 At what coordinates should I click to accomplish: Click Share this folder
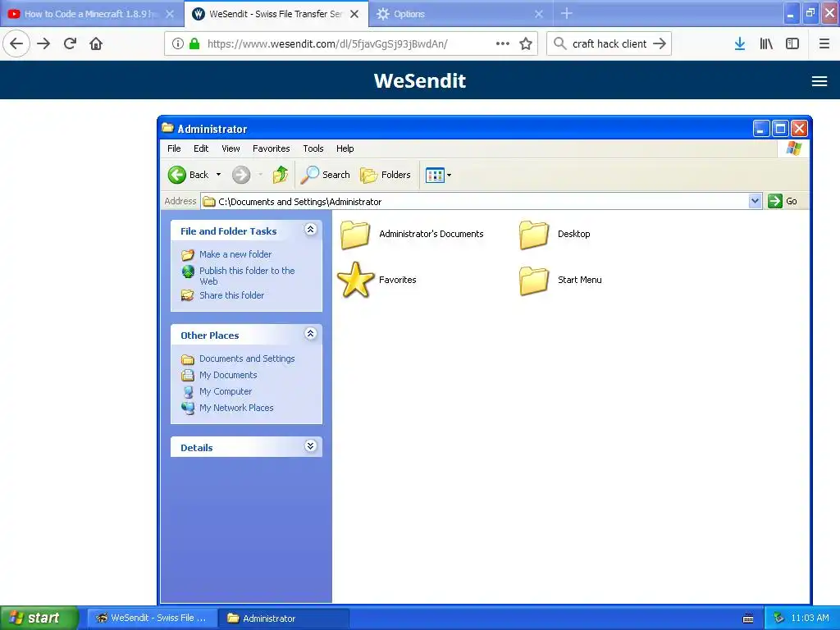point(231,295)
